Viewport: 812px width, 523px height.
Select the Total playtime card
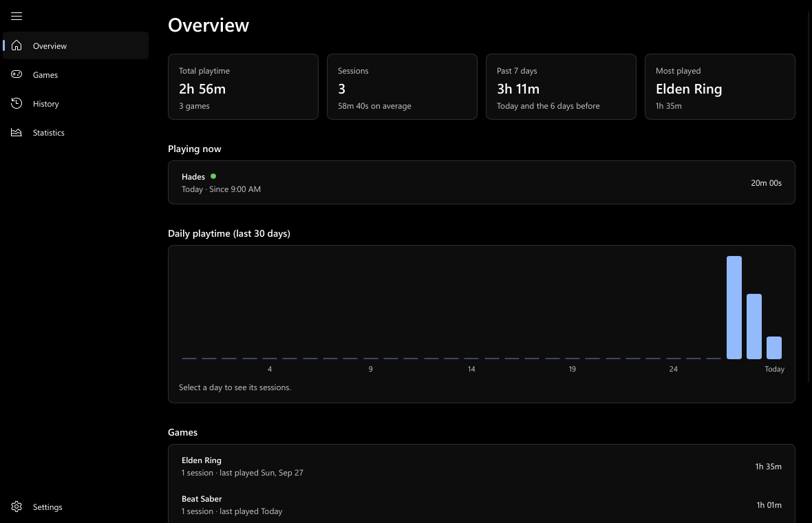(243, 87)
